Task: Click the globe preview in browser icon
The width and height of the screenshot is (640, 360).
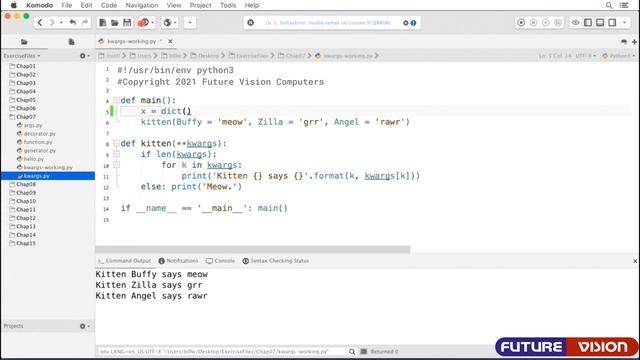Action: click(167, 22)
